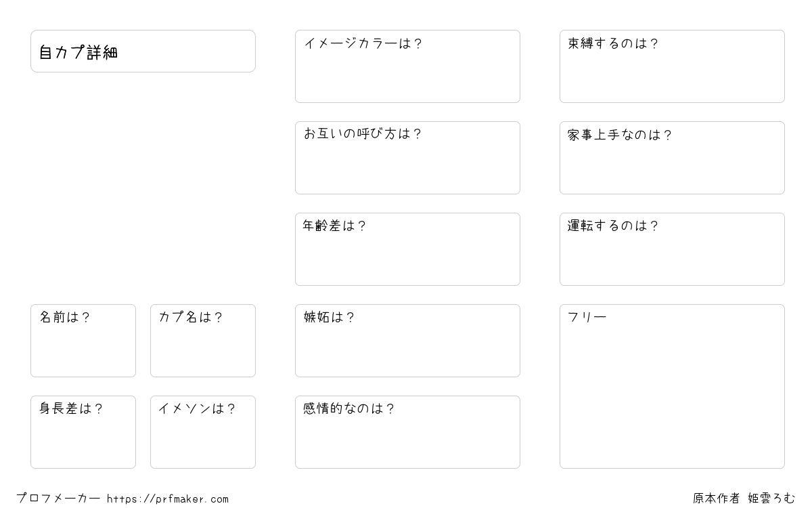Click the お互いの呼び方は？ box

click(407, 158)
